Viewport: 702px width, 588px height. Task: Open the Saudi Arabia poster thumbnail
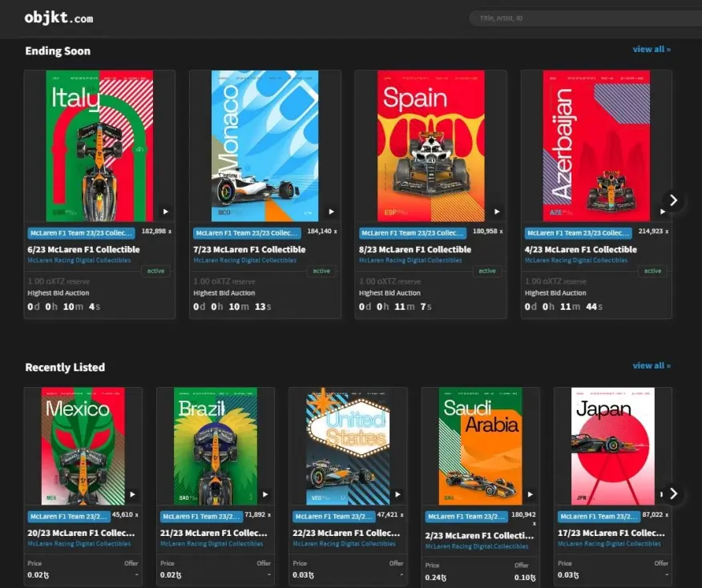click(480, 446)
